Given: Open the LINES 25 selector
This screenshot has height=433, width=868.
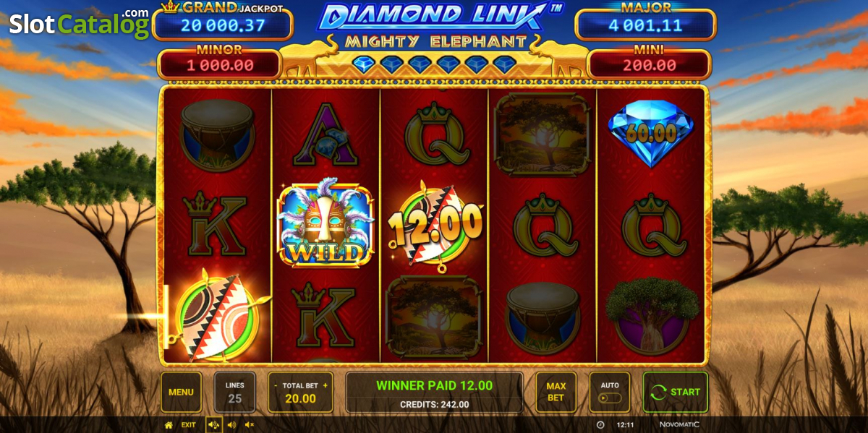Looking at the screenshot, I should pos(235,392).
